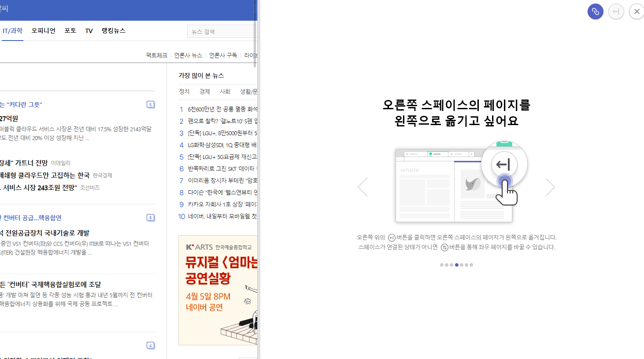Open headline 폐쇄형 클라우드만 고집하는 한국
This screenshot has width=644, height=359.
45,175
